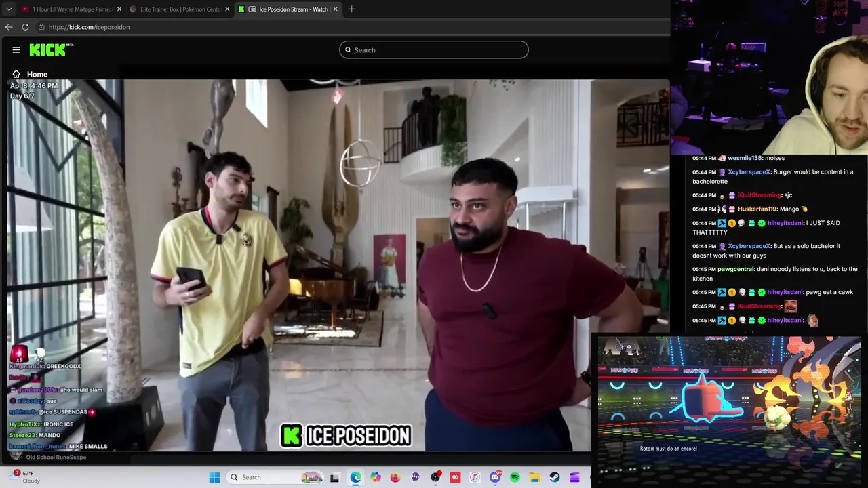Screen dimensions: 868x488
Task: Open the tab list dropdown arrow
Action: coord(9,9)
